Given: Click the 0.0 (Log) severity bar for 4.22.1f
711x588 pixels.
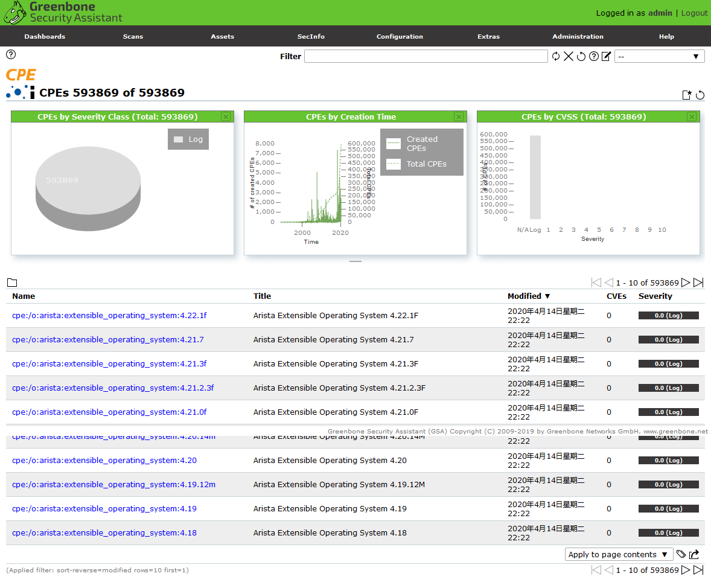Looking at the screenshot, I should [x=668, y=315].
